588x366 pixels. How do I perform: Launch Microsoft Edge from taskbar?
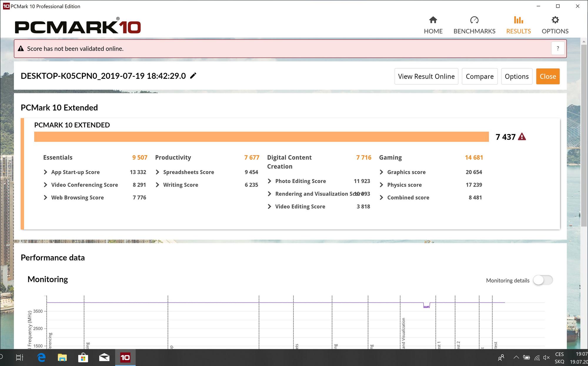click(x=41, y=358)
